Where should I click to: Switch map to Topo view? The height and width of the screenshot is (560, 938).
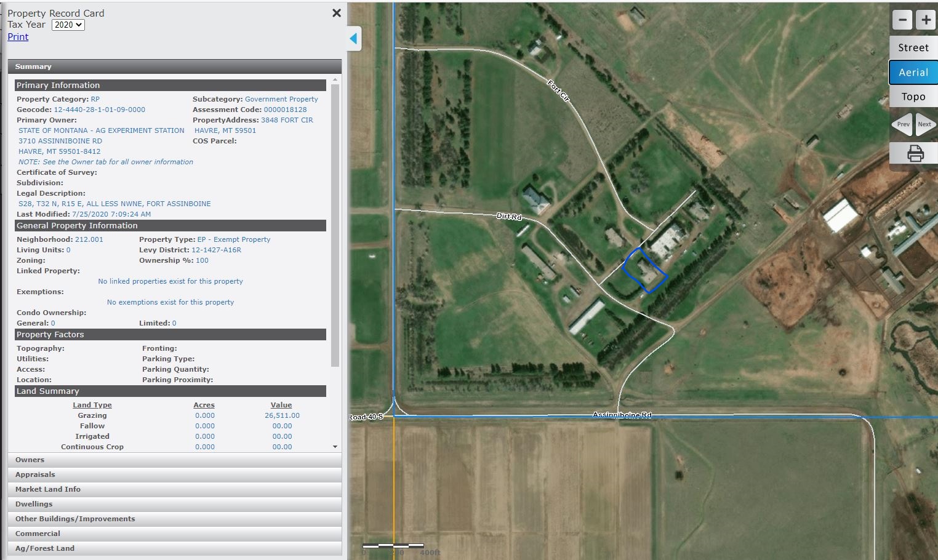913,97
